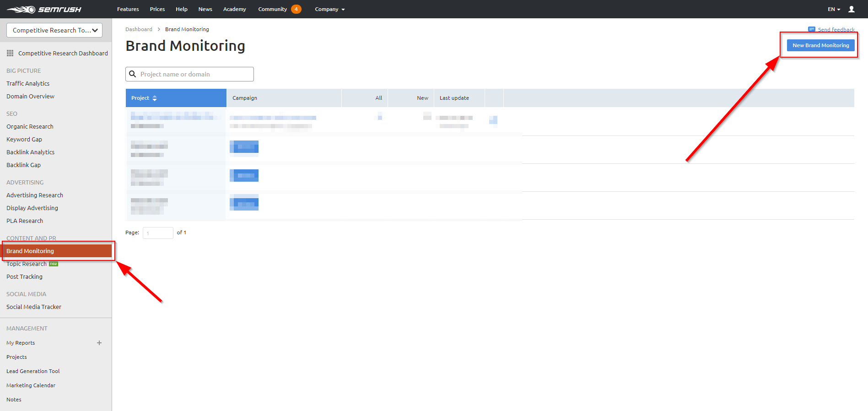The width and height of the screenshot is (868, 411).
Task: Select Topic Research in the sidebar
Action: pyautogui.click(x=27, y=264)
